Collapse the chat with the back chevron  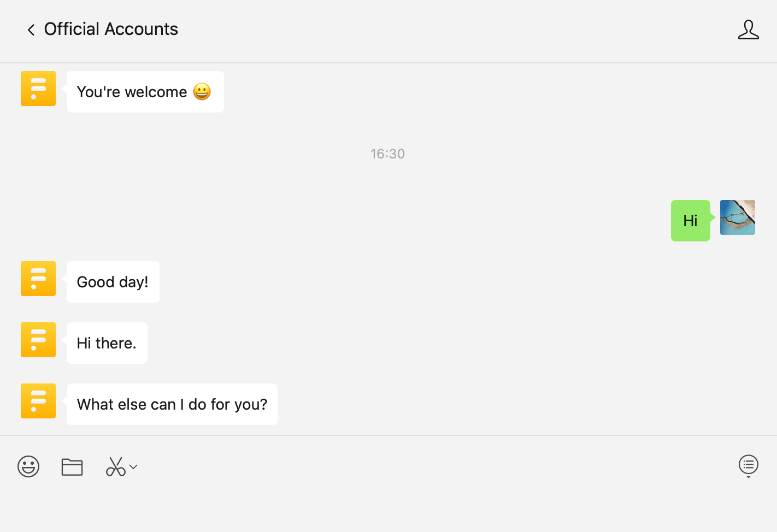point(31,29)
